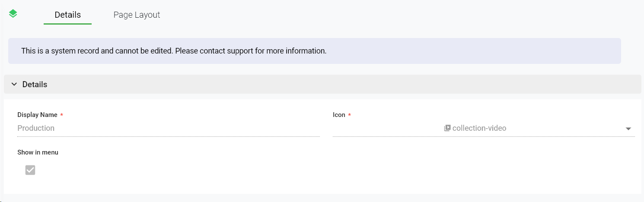This screenshot has height=202, width=644.
Task: Click the blank right side of Details header bar
Action: click(432, 85)
